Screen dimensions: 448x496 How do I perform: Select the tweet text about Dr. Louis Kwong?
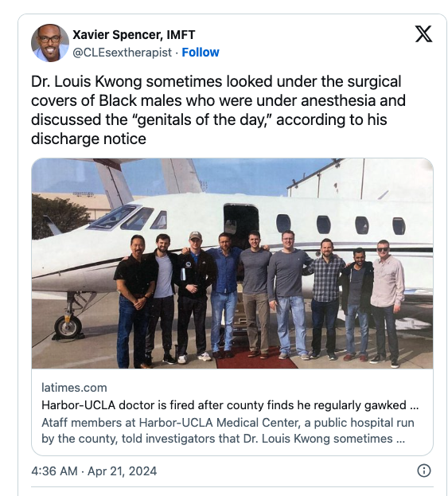point(218,110)
